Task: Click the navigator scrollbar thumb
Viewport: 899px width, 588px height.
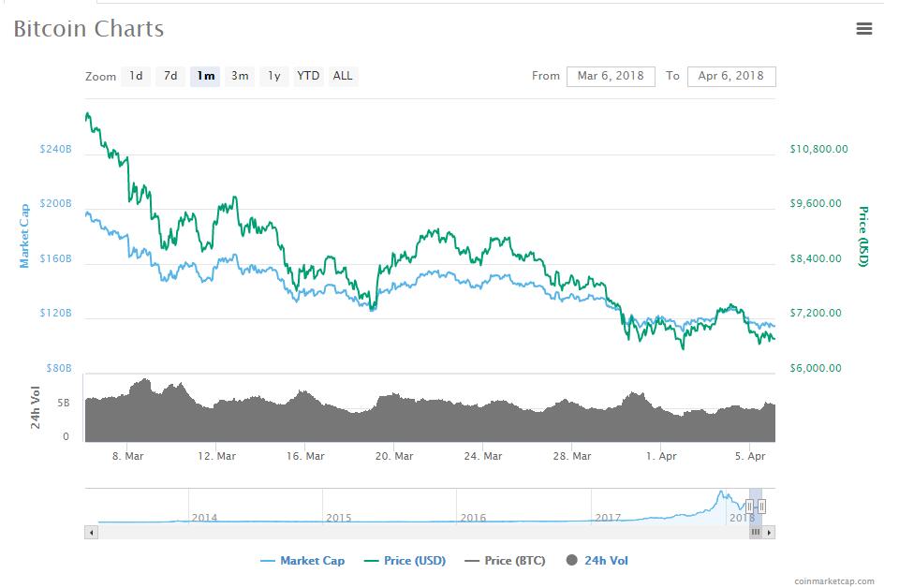Action: click(756, 532)
